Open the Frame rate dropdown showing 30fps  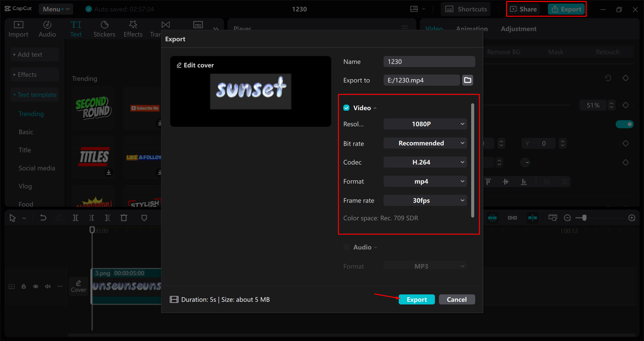point(425,200)
